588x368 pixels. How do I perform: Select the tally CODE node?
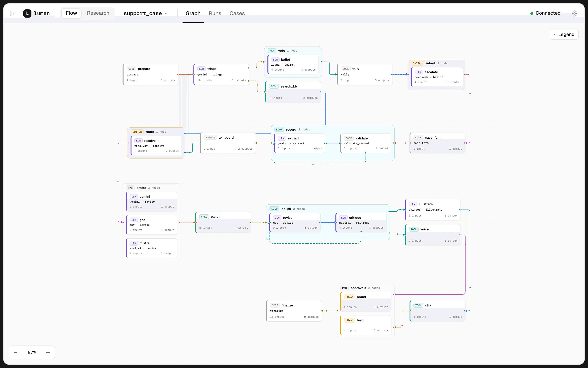point(365,74)
